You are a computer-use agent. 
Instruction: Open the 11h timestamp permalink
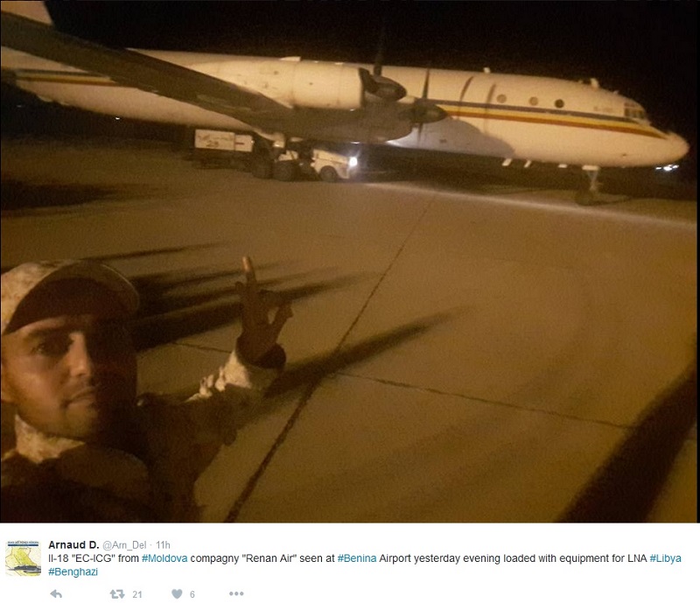click(163, 545)
